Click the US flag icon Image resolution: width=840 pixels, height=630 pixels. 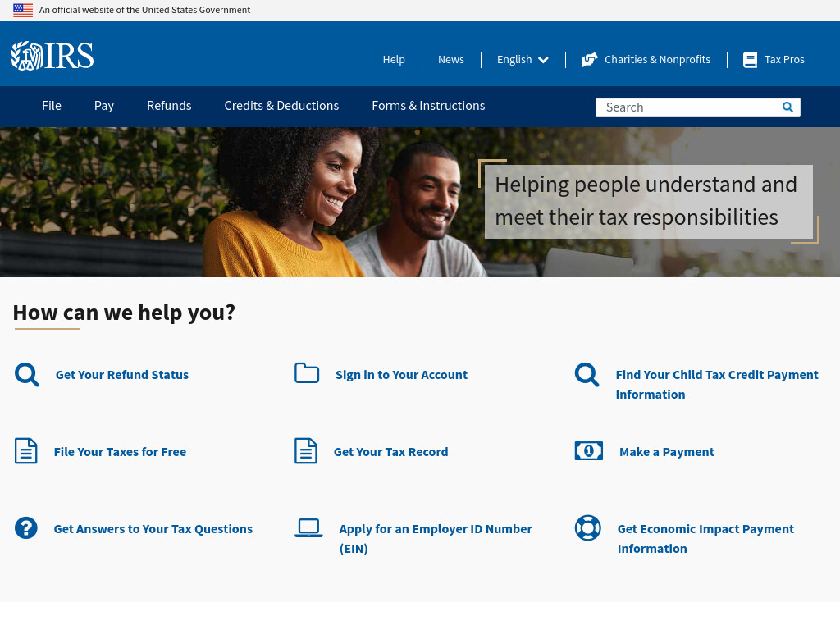point(23,10)
